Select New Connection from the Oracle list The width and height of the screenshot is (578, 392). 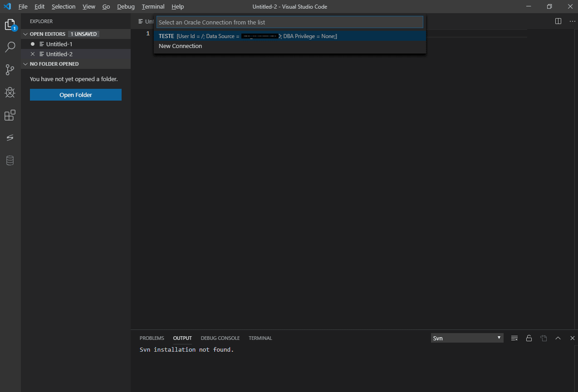point(180,46)
